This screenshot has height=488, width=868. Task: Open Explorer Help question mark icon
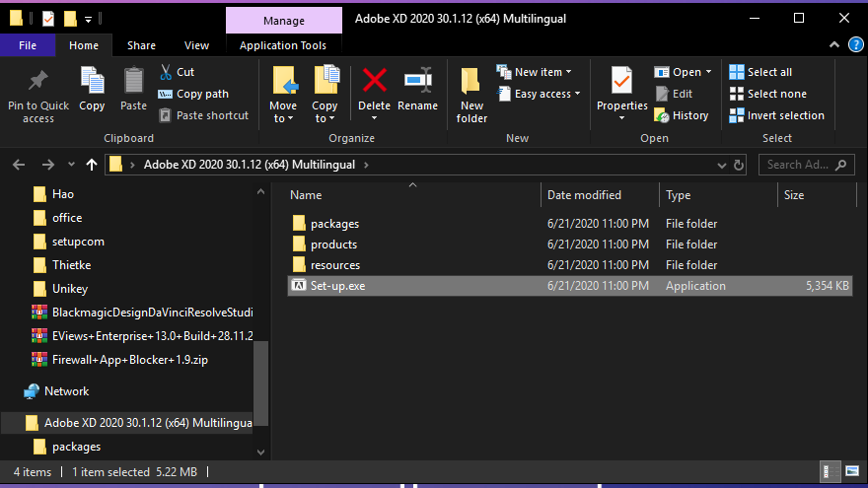856,44
